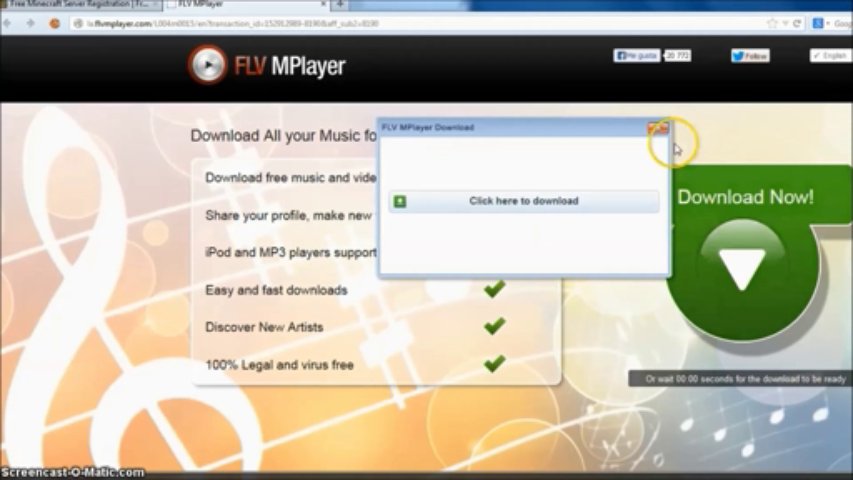Click the 100% Legal and virus free checkmark
The width and height of the screenshot is (853, 480).
point(494,364)
